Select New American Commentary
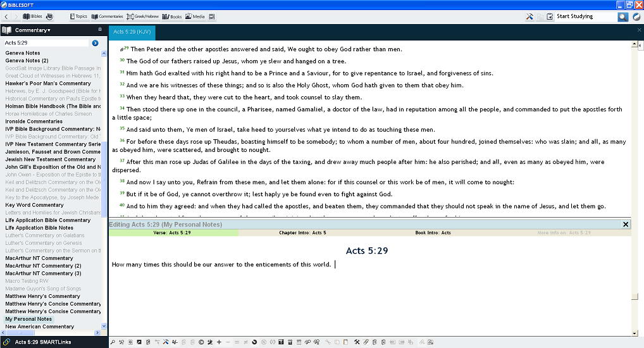This screenshot has width=644, height=348. [40, 326]
